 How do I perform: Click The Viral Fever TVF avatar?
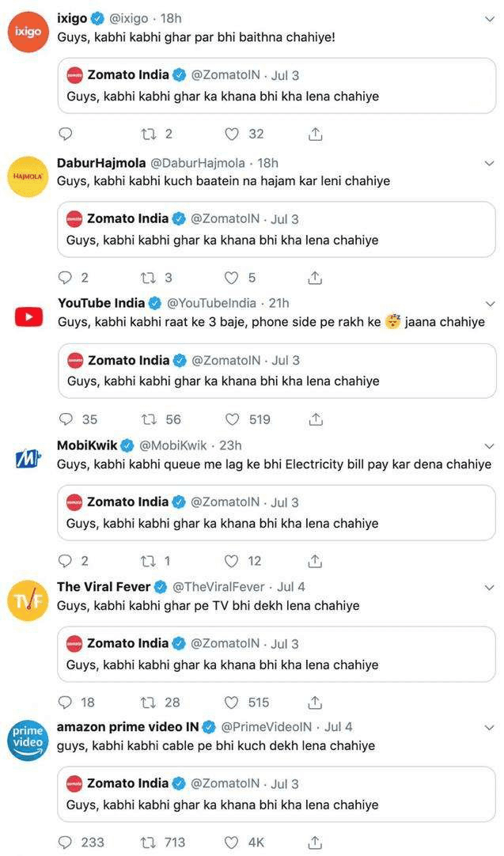coord(28,598)
